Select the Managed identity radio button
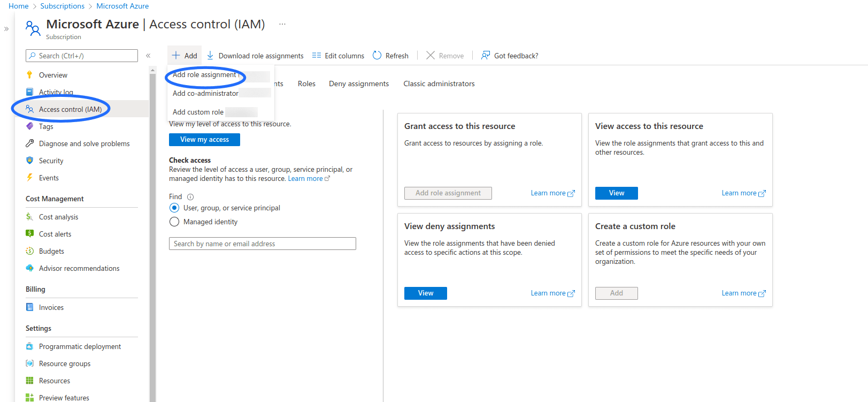868x402 pixels. point(174,222)
